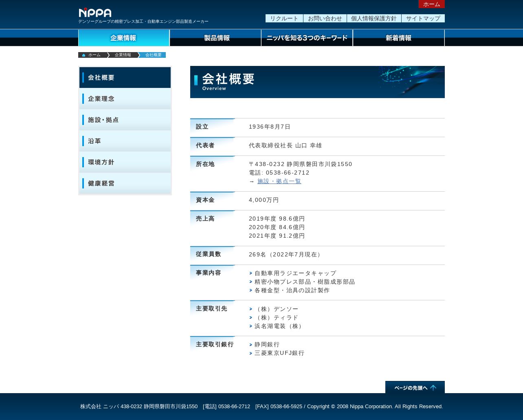Click the 売上高 row label
This screenshot has height=420, width=523.
pos(205,219)
